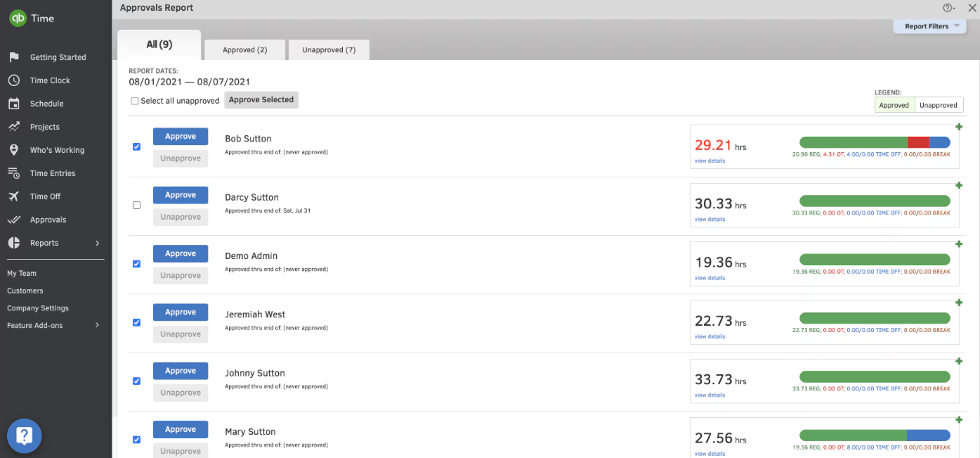Open the Report Filters dropdown
Viewport: 980px width, 458px height.
[x=929, y=25]
